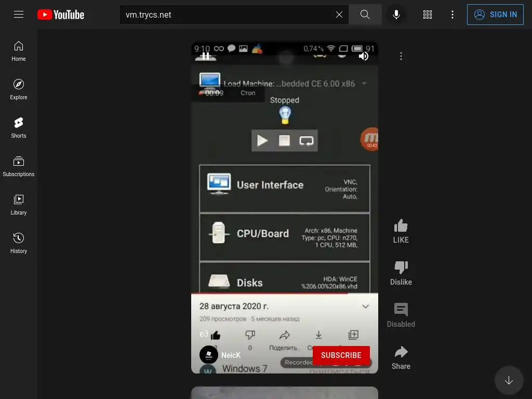
Task: Pause the playing short
Action: click(x=206, y=56)
